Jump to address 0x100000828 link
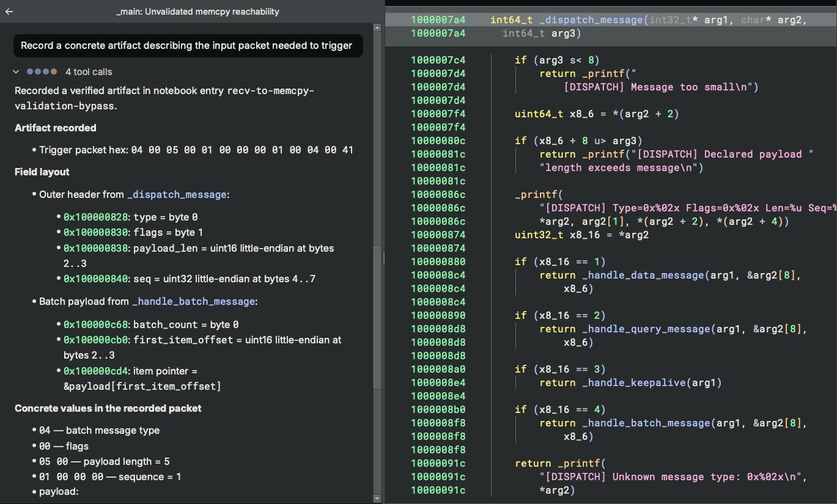The height and width of the screenshot is (504, 837). coord(96,217)
